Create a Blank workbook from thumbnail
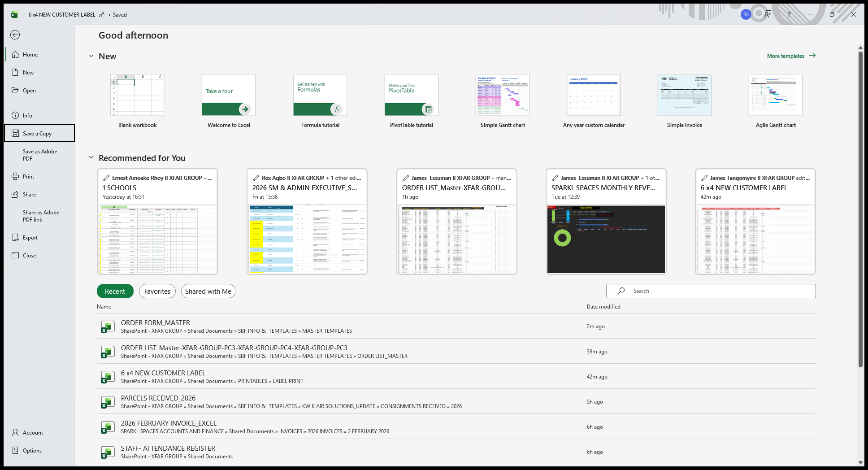Viewport: 868px width, 470px height. pyautogui.click(x=137, y=96)
